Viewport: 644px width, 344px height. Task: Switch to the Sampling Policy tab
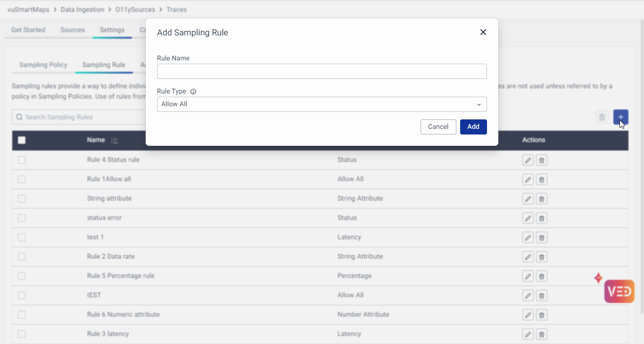[43, 65]
